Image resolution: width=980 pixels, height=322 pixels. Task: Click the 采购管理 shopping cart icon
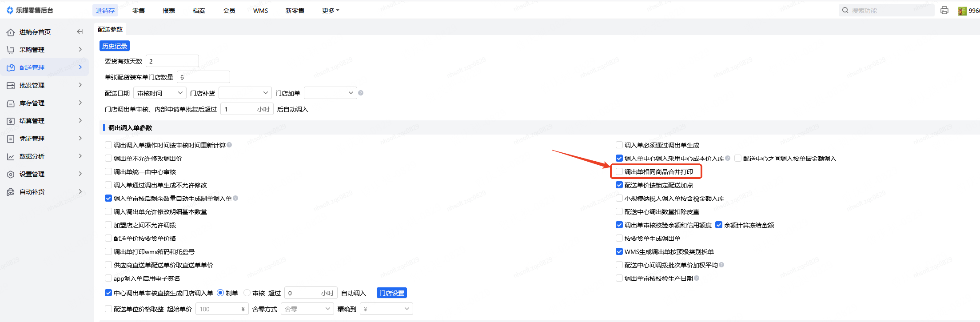point(11,50)
